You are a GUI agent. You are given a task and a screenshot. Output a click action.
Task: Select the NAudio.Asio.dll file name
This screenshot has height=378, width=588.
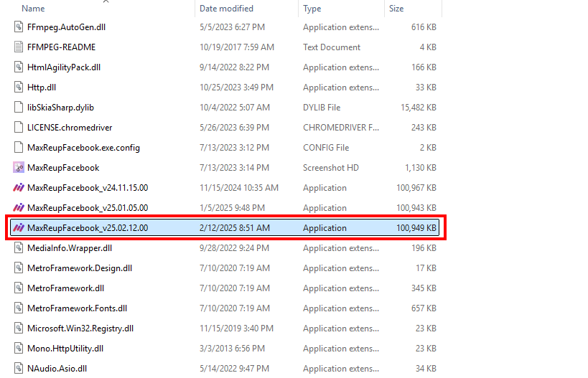(57, 369)
